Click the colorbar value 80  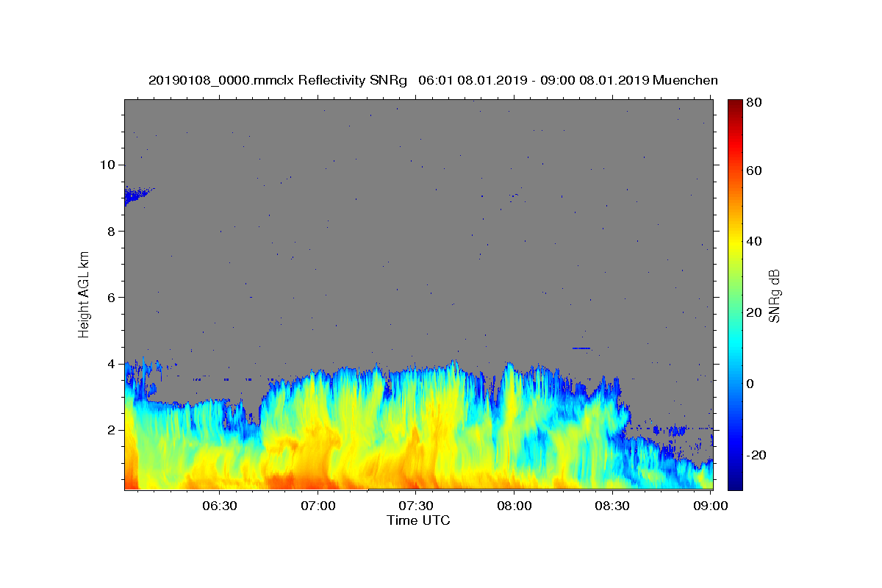[x=756, y=103]
